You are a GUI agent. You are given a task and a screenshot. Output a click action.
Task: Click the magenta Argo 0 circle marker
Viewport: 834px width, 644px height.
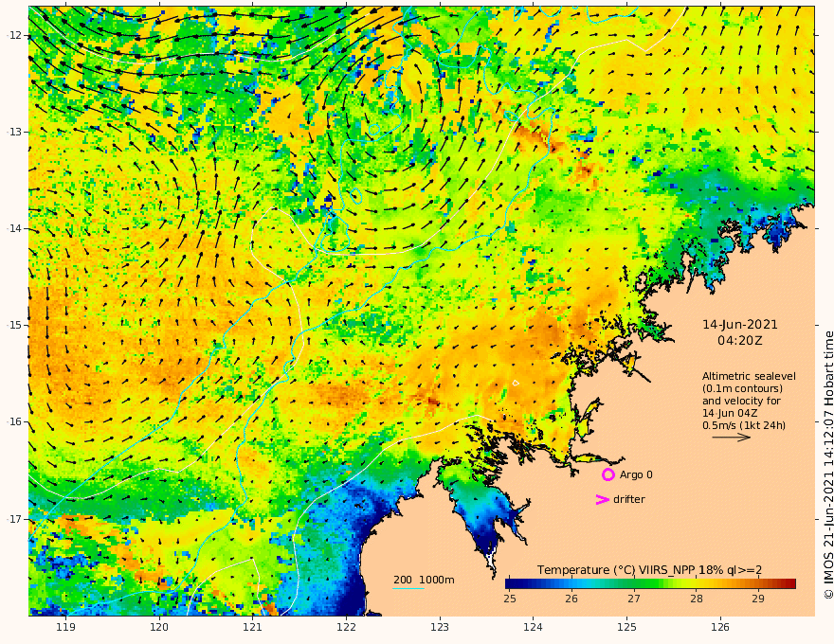tap(607, 474)
